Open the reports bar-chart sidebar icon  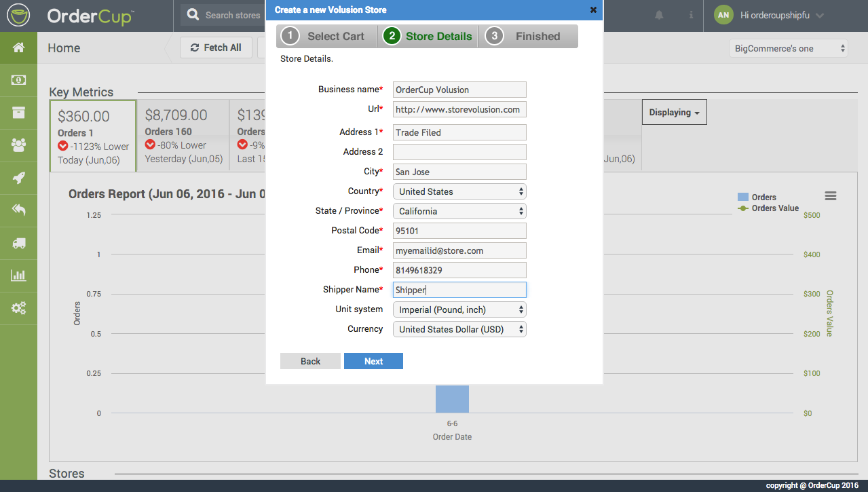point(18,276)
